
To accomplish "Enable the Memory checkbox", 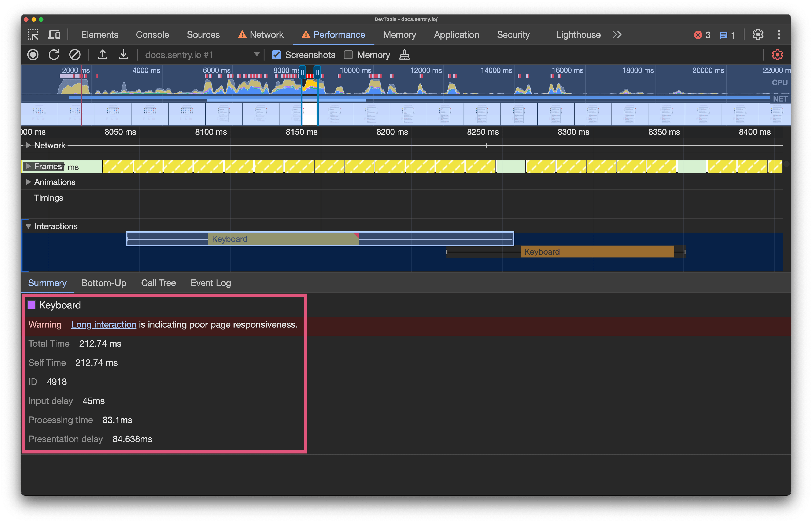I will coord(348,55).
